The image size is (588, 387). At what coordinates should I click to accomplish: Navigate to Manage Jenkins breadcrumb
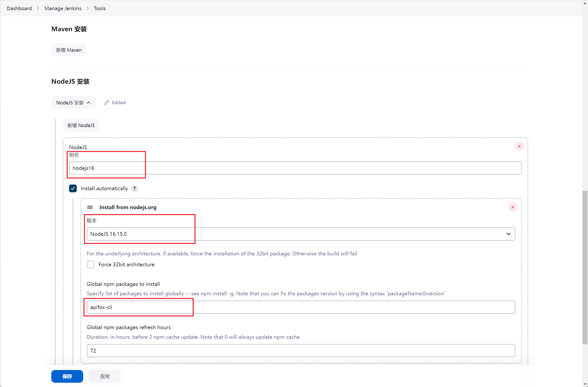click(63, 9)
